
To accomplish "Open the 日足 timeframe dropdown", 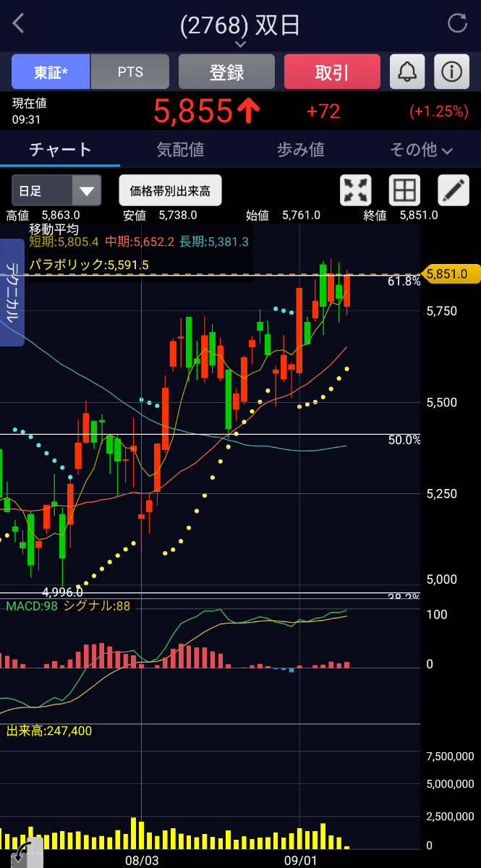I will point(56,190).
